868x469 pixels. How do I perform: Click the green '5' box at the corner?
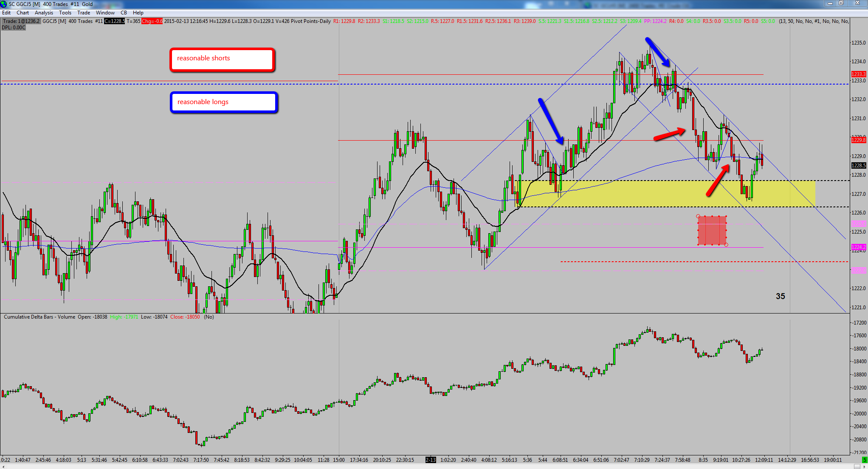864,460
